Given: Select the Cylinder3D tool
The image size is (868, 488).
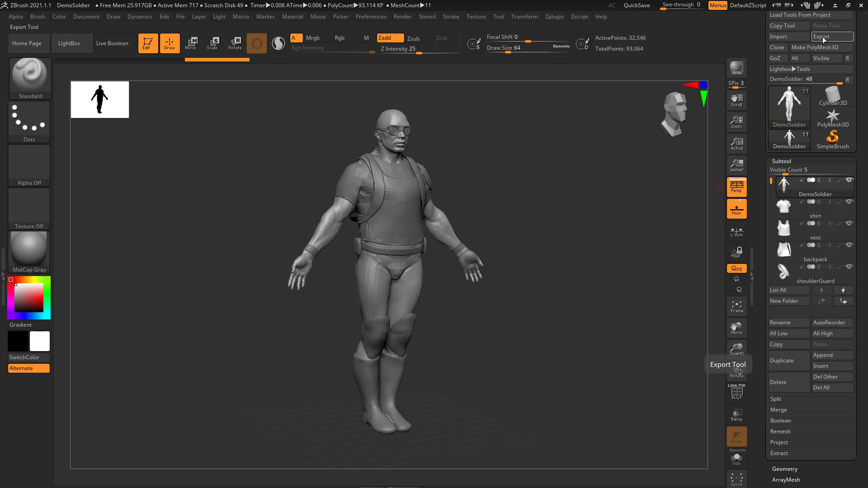Looking at the screenshot, I should coord(833,97).
